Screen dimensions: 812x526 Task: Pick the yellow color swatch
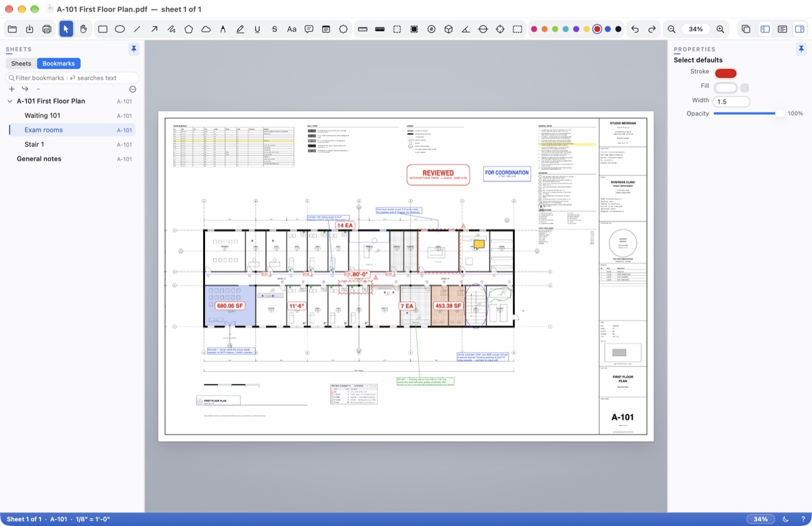pos(586,29)
